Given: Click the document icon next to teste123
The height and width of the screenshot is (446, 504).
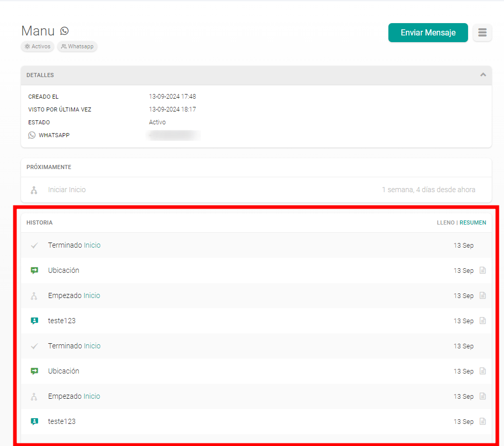Looking at the screenshot, I should pos(482,321).
